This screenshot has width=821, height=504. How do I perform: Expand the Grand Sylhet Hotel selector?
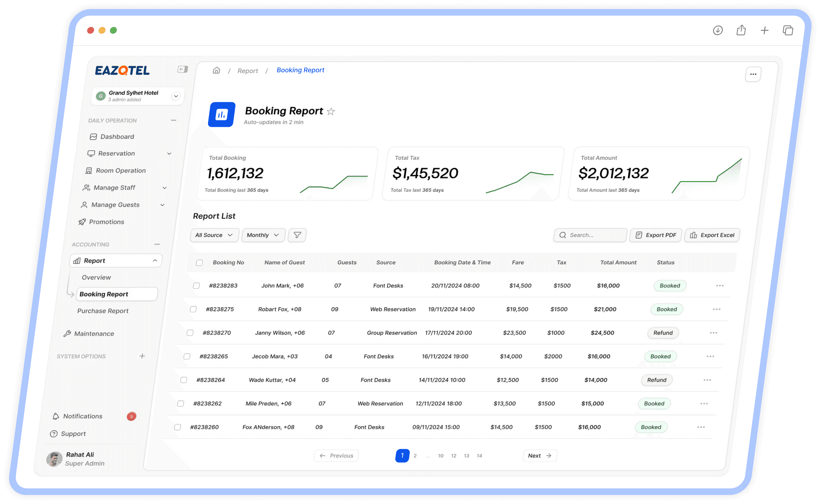176,96
